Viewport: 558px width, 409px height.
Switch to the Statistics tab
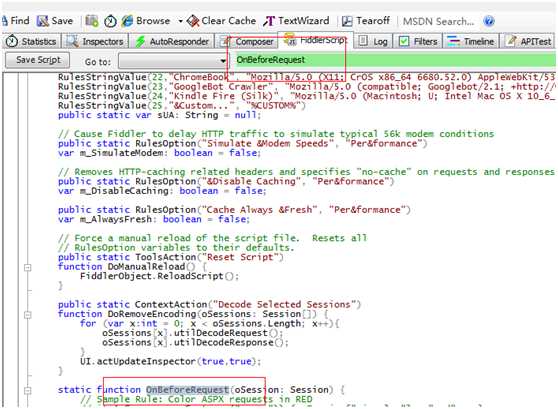click(31, 41)
